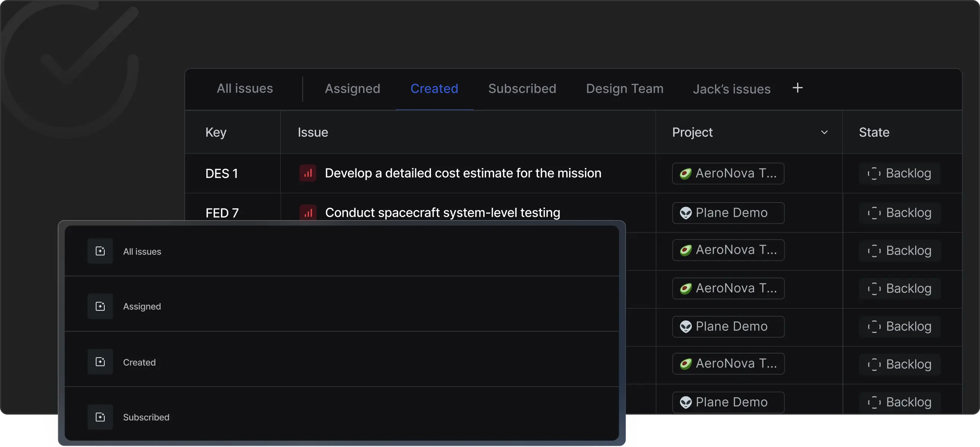Select Jack's issues tab
This screenshot has width=980, height=447.
(x=731, y=89)
